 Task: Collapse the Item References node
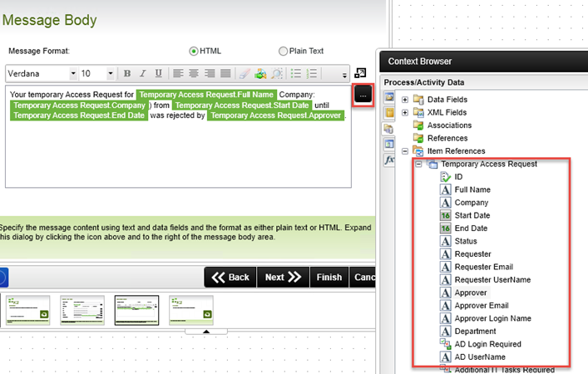coord(405,151)
